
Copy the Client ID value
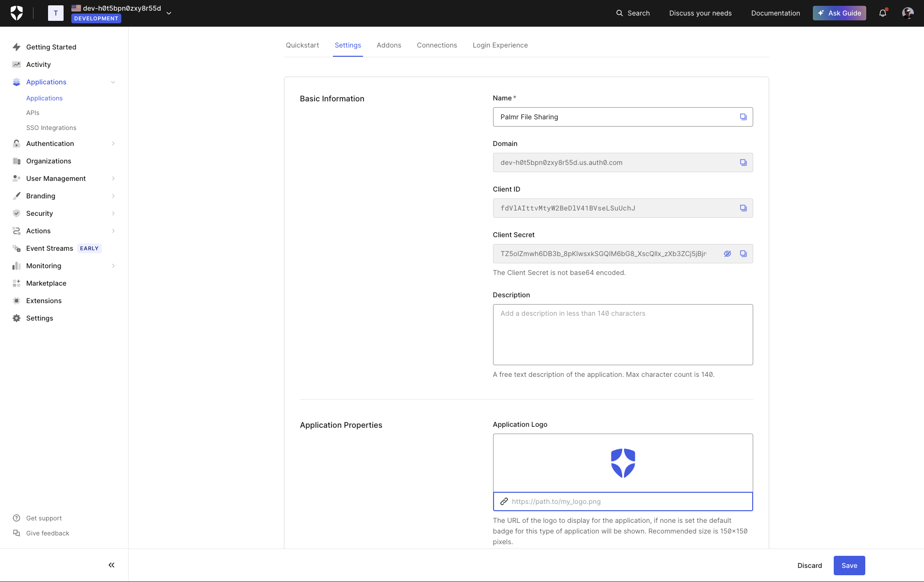coord(743,208)
